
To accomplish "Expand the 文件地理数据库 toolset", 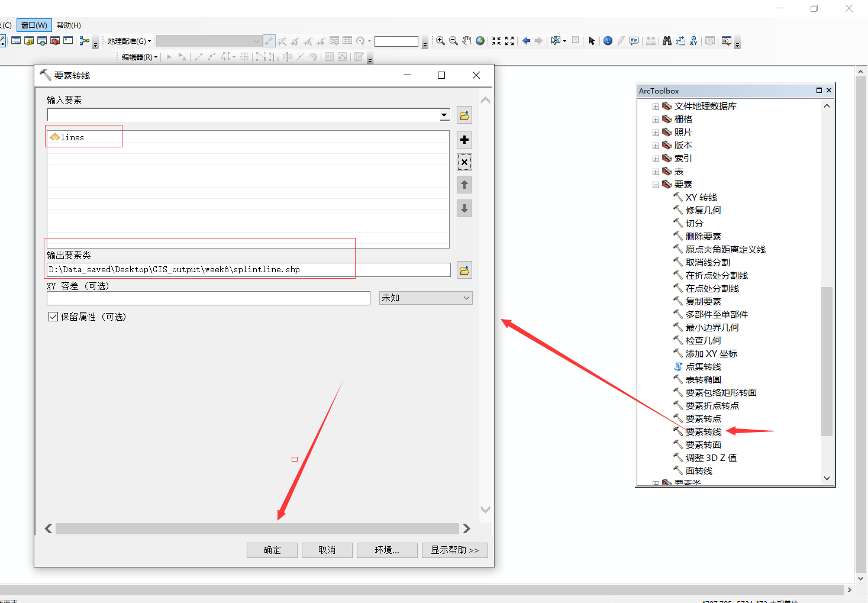I will click(x=656, y=107).
